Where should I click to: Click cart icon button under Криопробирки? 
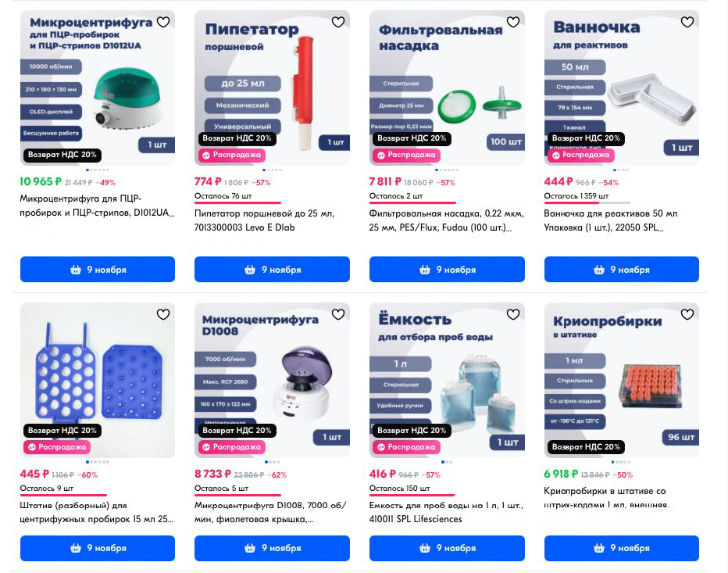[622, 548]
